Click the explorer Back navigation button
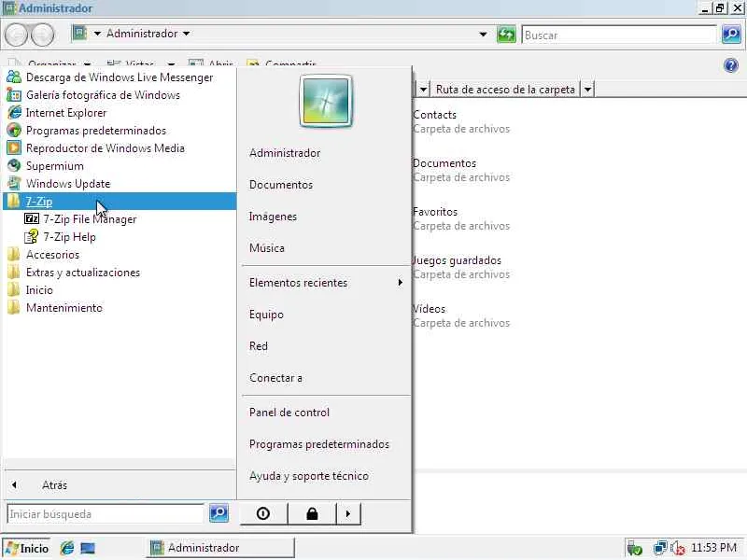The height and width of the screenshot is (560, 747). pos(17,35)
